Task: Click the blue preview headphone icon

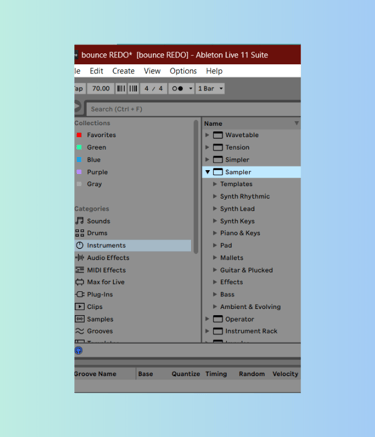Action: click(79, 350)
